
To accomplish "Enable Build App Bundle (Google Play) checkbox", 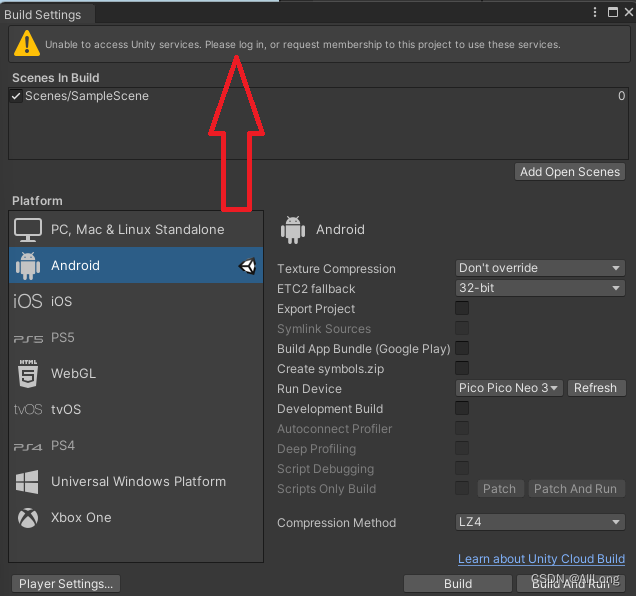I will 462,348.
